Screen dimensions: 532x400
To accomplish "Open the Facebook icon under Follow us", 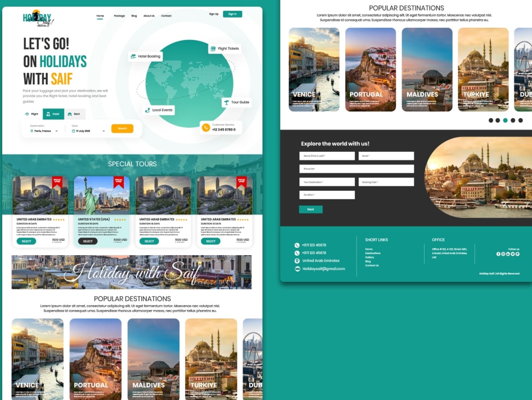I will (498, 254).
